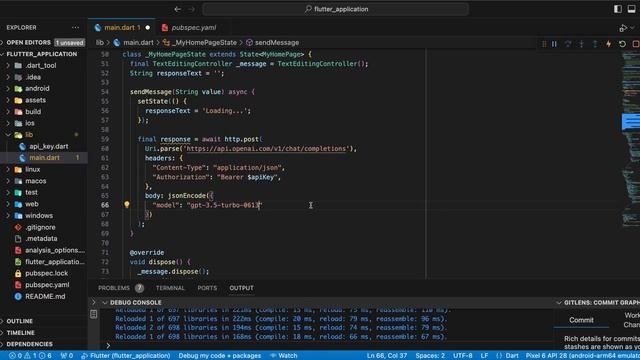The height and width of the screenshot is (360, 640).
Task: Expand the .dart_tool folder
Action: (x=44, y=65)
